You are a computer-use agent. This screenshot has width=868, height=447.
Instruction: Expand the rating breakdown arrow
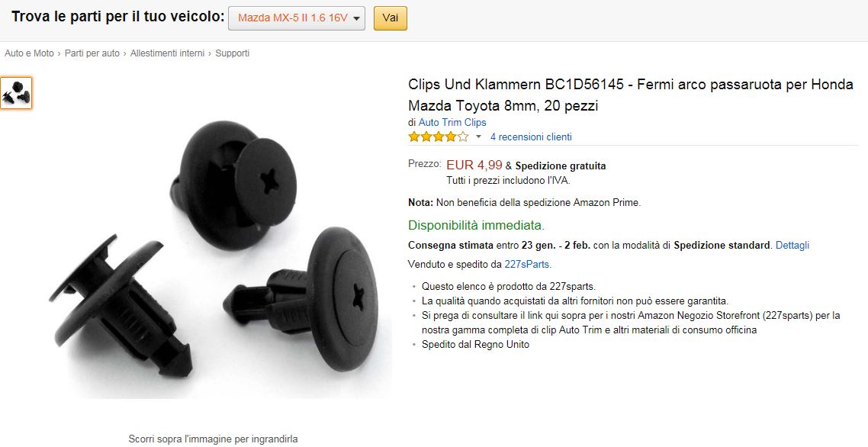coord(479,137)
